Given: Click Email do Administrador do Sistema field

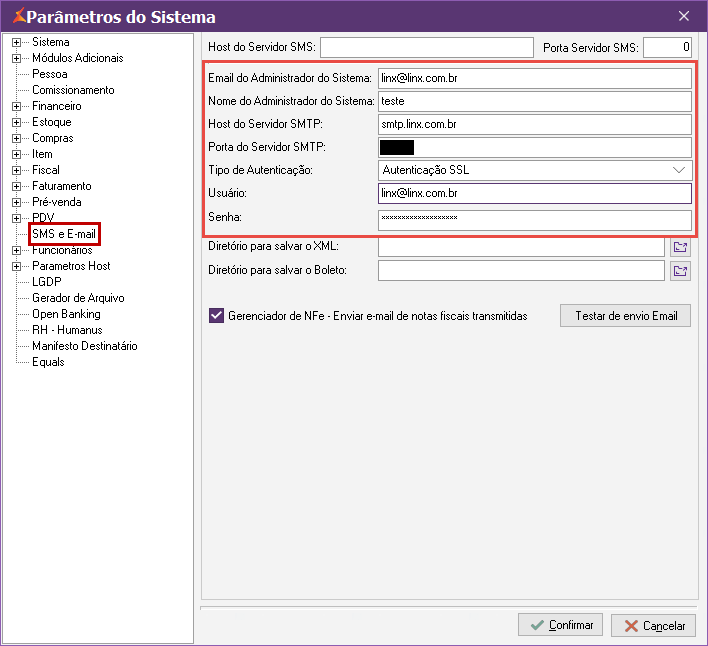Looking at the screenshot, I should (x=535, y=79).
